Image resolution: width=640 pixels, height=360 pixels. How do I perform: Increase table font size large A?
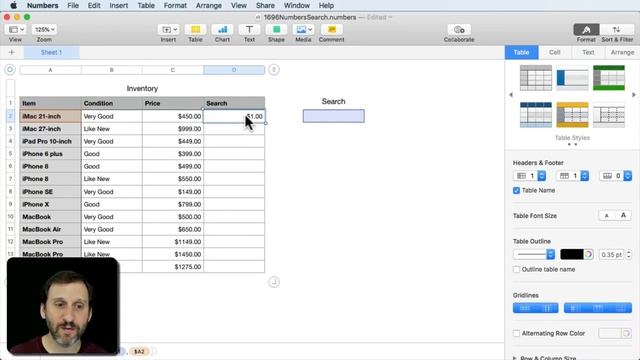tap(623, 216)
